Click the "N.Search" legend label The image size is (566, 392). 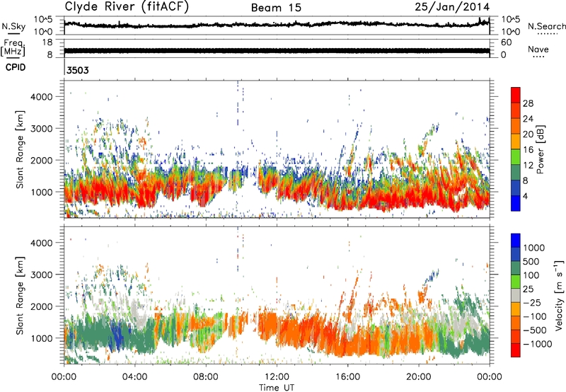coord(546,26)
